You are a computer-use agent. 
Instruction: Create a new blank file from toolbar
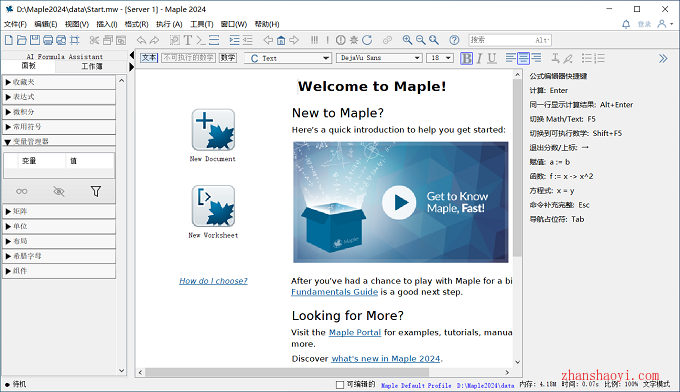pyautogui.click(x=9, y=40)
